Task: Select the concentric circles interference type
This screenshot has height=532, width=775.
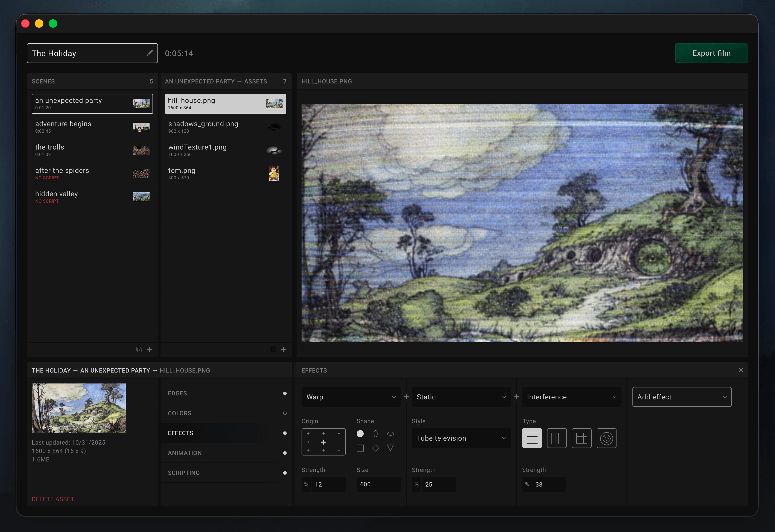Action: [x=606, y=438]
